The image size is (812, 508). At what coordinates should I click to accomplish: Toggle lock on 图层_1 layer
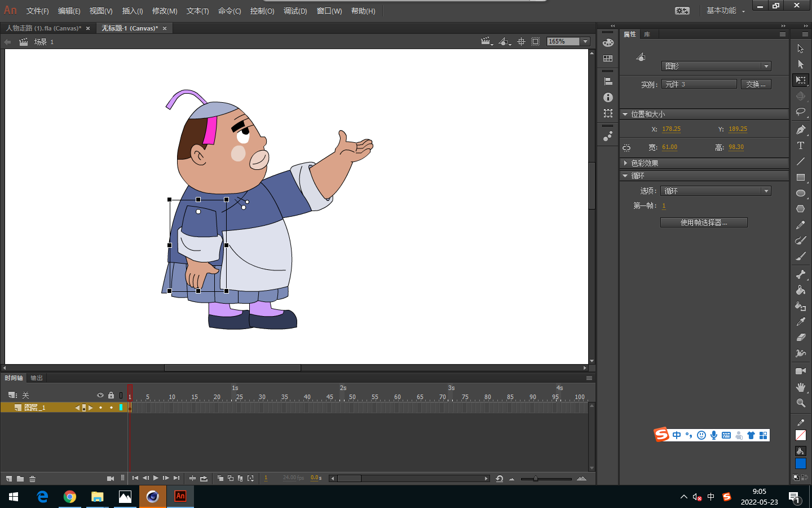(x=111, y=408)
